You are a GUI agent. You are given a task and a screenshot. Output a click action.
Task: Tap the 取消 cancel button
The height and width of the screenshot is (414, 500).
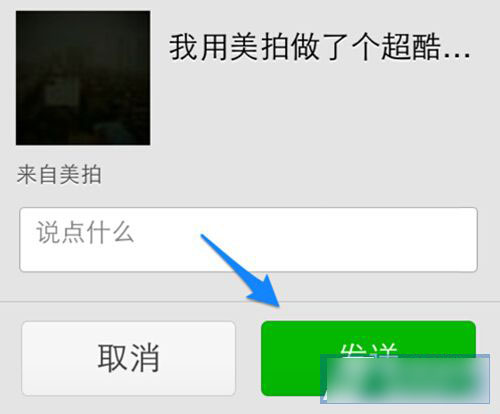(129, 358)
